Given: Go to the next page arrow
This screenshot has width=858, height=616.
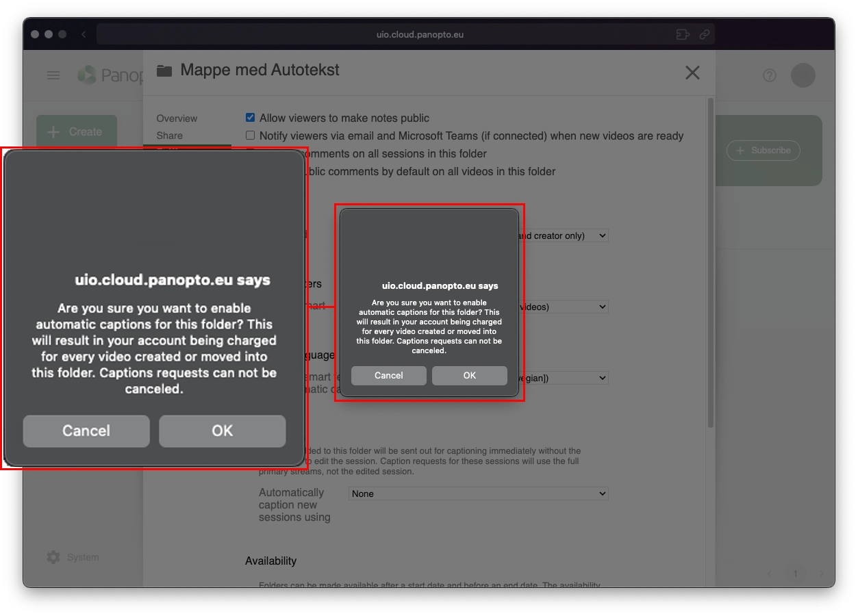Looking at the screenshot, I should click(x=822, y=574).
